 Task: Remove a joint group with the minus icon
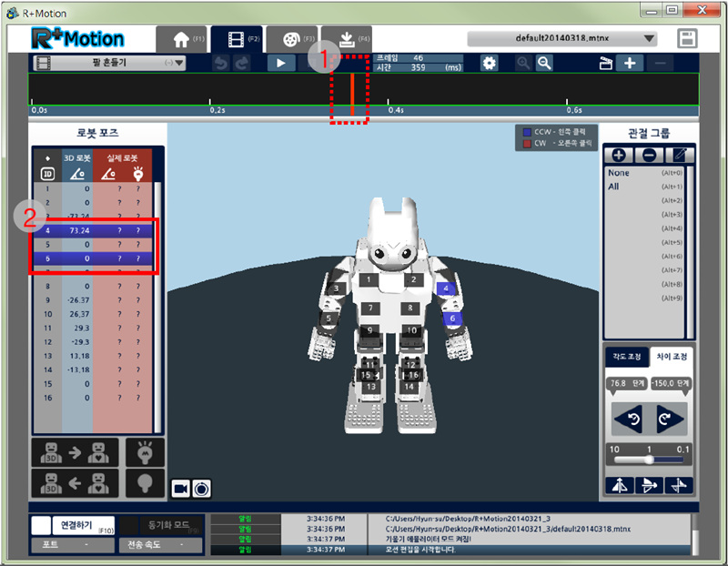(647, 155)
